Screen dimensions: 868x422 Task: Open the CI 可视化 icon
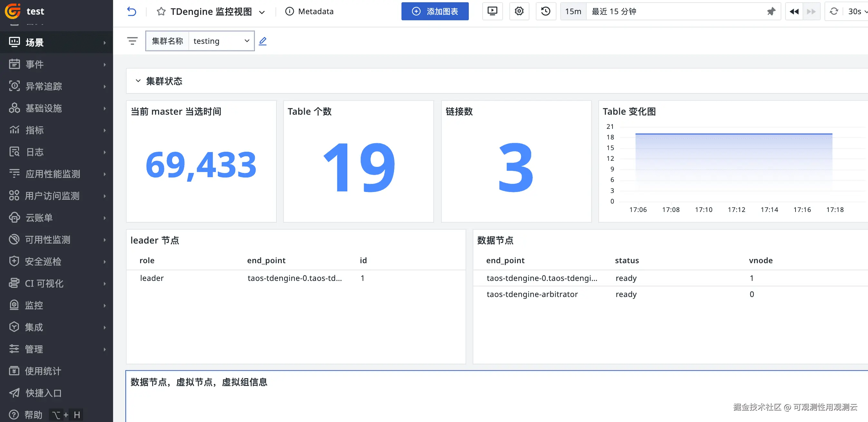(x=14, y=283)
